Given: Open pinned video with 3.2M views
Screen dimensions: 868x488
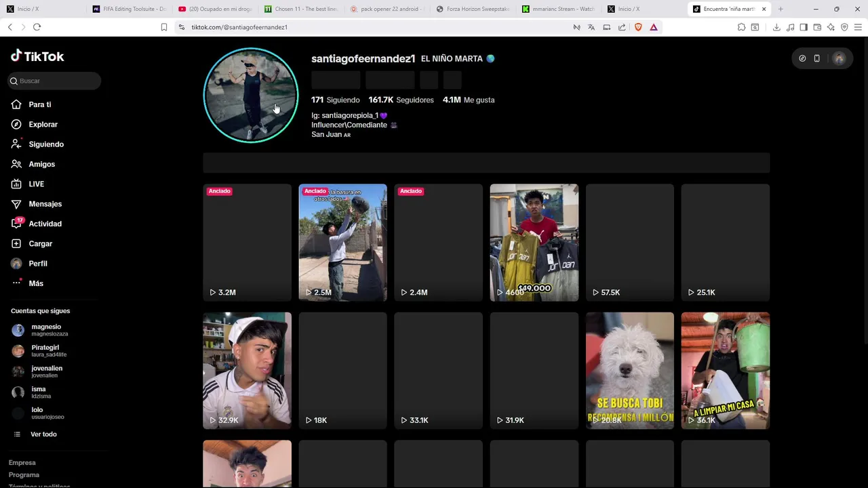Looking at the screenshot, I should pos(247,243).
